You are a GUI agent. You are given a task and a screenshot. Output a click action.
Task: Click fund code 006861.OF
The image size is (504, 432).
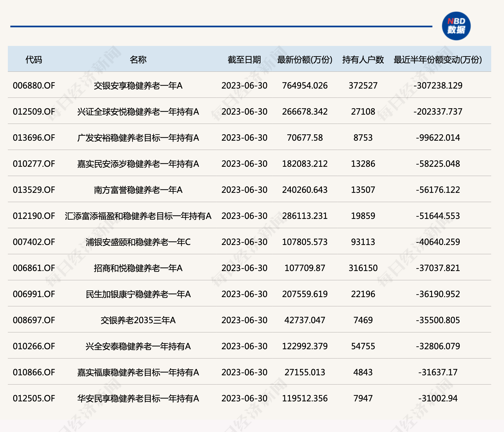coord(34,268)
